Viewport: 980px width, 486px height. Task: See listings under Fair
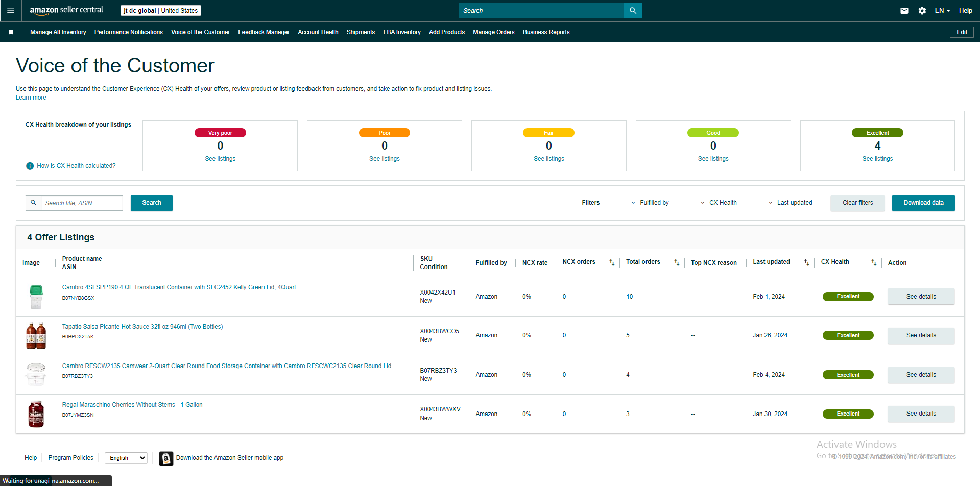tap(549, 159)
